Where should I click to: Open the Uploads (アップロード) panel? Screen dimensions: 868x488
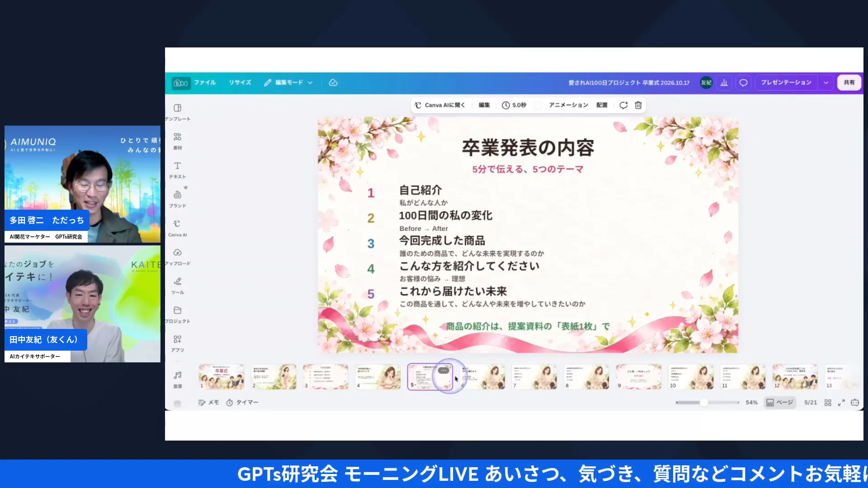tap(177, 257)
